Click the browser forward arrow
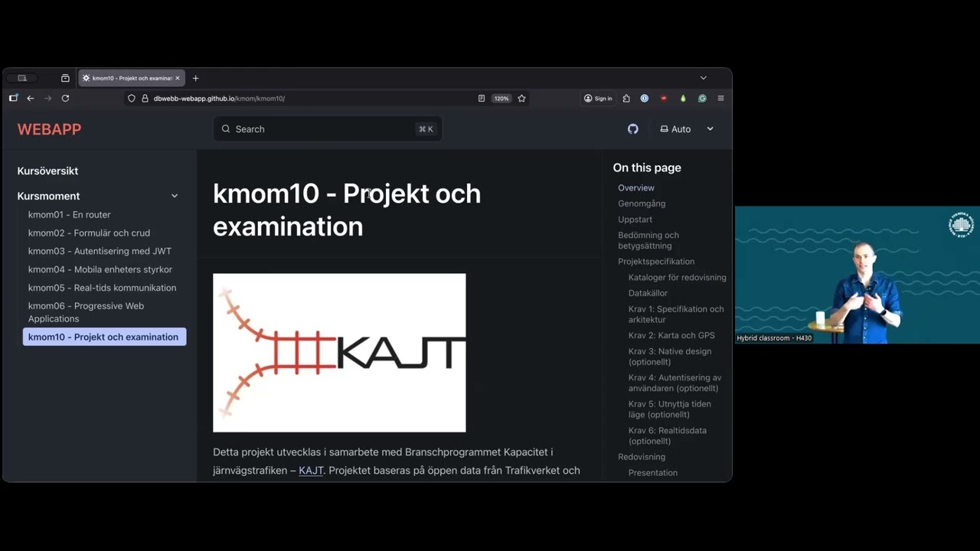This screenshot has height=551, width=980. coord(47,98)
